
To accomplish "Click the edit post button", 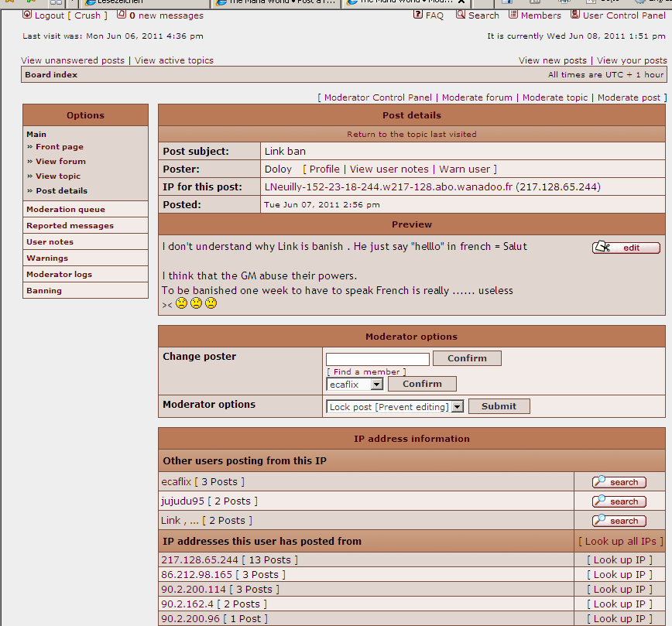I will (626, 248).
